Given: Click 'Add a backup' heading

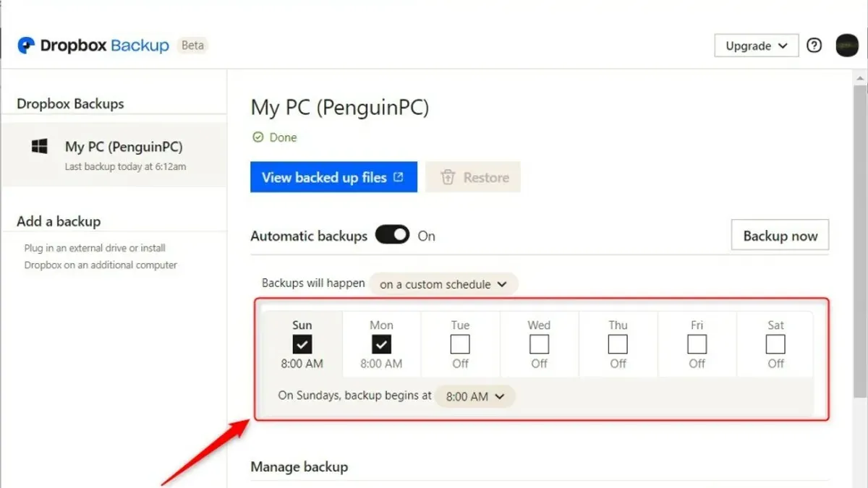Looking at the screenshot, I should tap(59, 221).
